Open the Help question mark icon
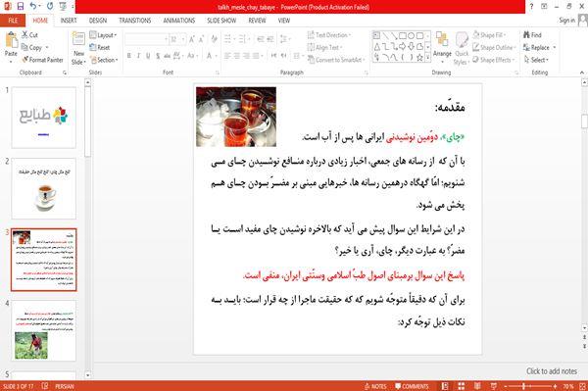 coord(531,7)
